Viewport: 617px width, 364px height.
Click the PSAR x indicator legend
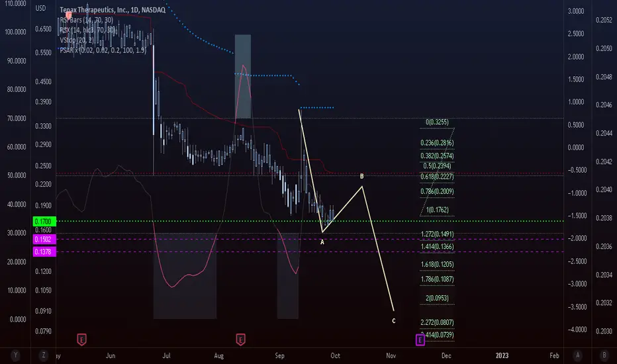(103, 50)
